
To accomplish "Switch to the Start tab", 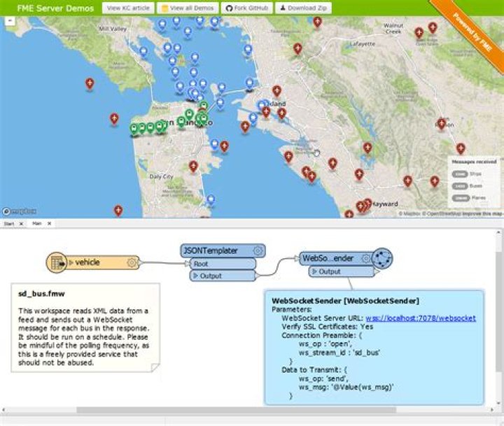I will click(x=9, y=224).
